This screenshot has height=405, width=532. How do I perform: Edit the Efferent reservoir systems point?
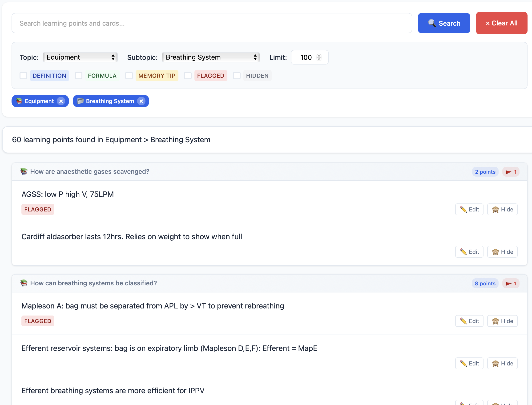coord(469,363)
